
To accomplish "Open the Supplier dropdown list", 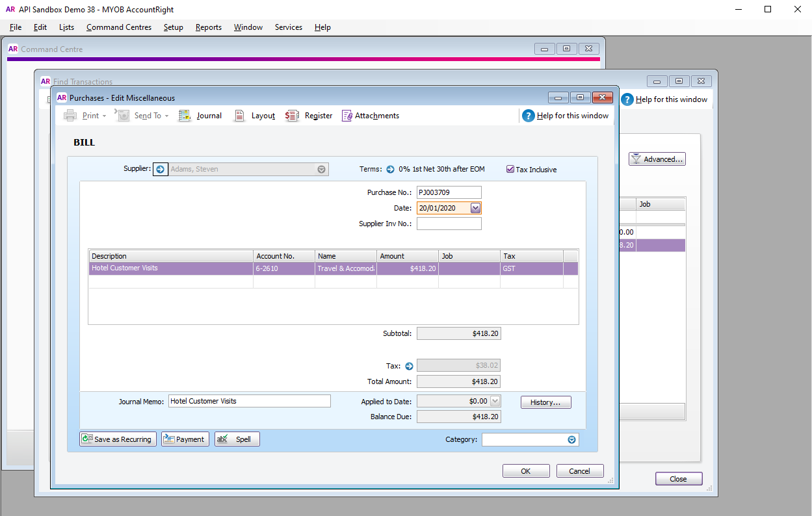I will coord(321,169).
